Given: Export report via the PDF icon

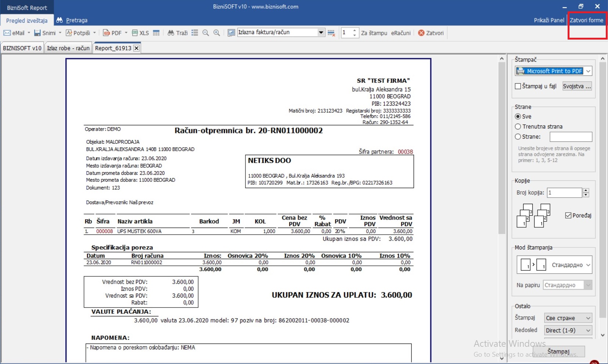Looking at the screenshot, I should point(106,33).
